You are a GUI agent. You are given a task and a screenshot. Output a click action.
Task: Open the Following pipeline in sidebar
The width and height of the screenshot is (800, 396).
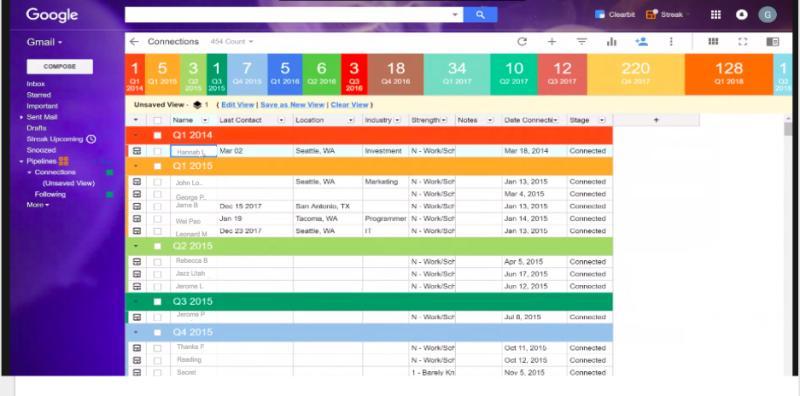(50, 194)
